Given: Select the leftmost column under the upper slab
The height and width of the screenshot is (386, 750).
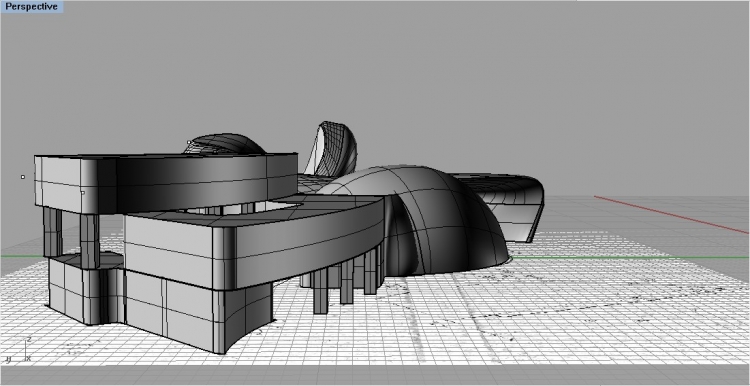Looking at the screenshot, I should point(52,232).
